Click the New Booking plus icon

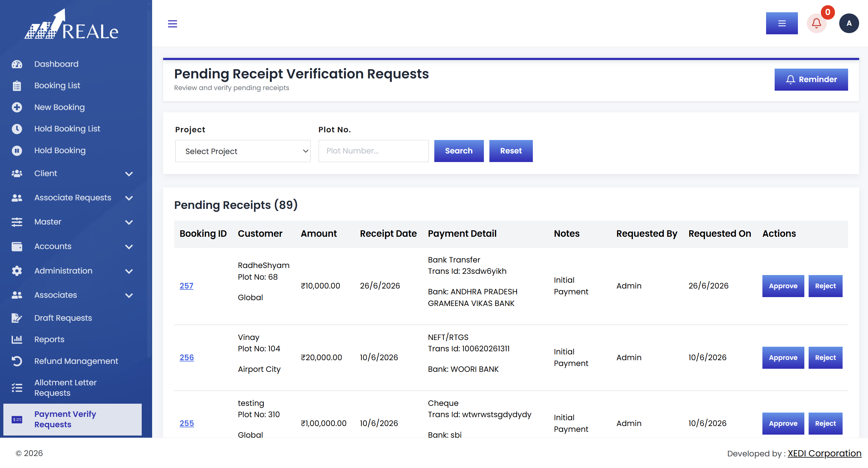tap(17, 107)
